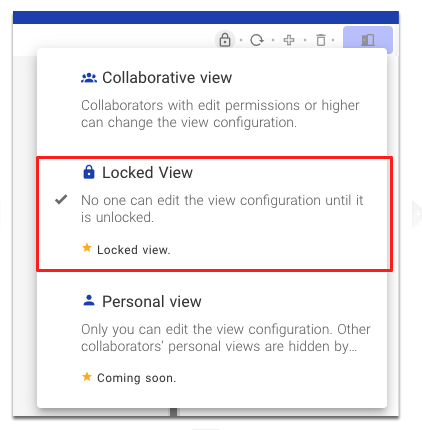Click the Collaborators with edit permissions description

[220, 114]
